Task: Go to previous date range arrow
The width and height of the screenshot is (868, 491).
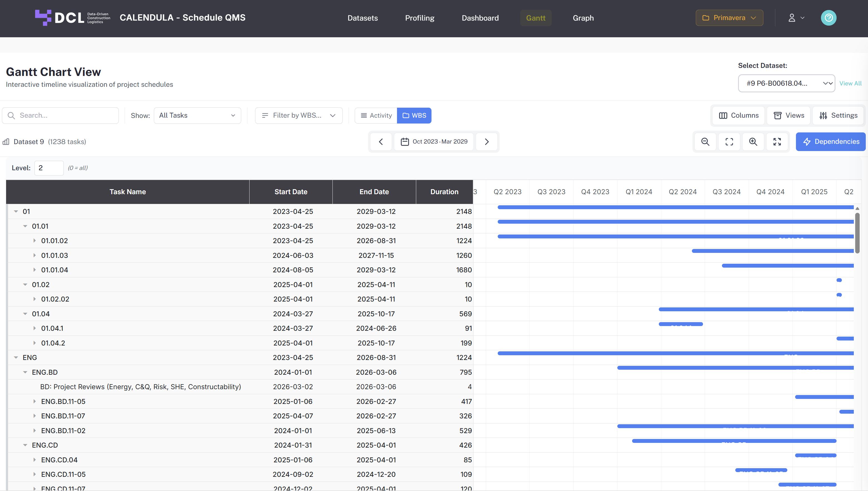Action: (381, 142)
